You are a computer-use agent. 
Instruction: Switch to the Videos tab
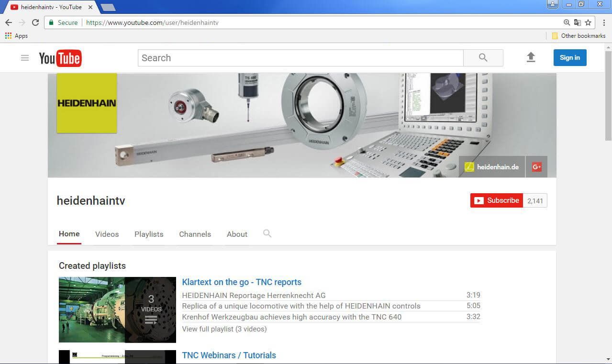(107, 234)
